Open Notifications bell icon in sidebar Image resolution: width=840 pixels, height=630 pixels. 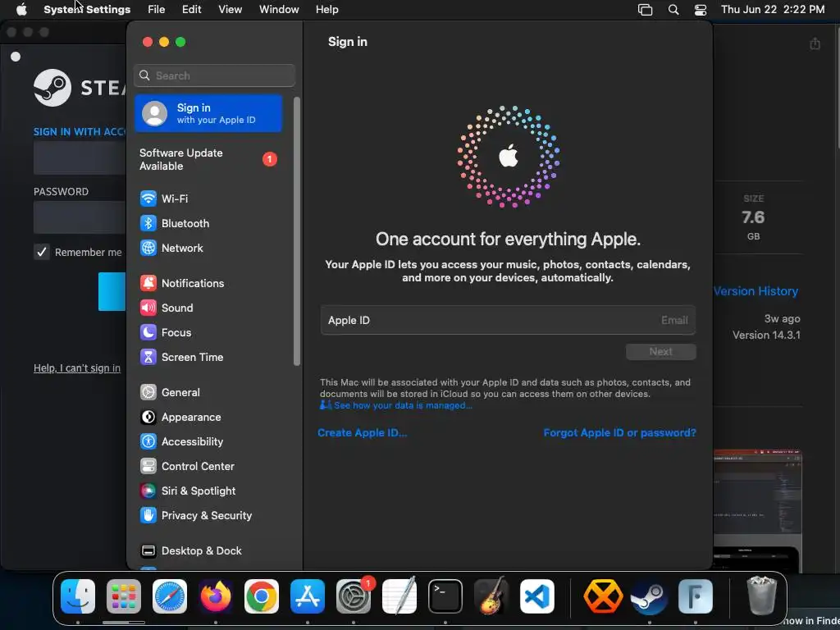(148, 283)
